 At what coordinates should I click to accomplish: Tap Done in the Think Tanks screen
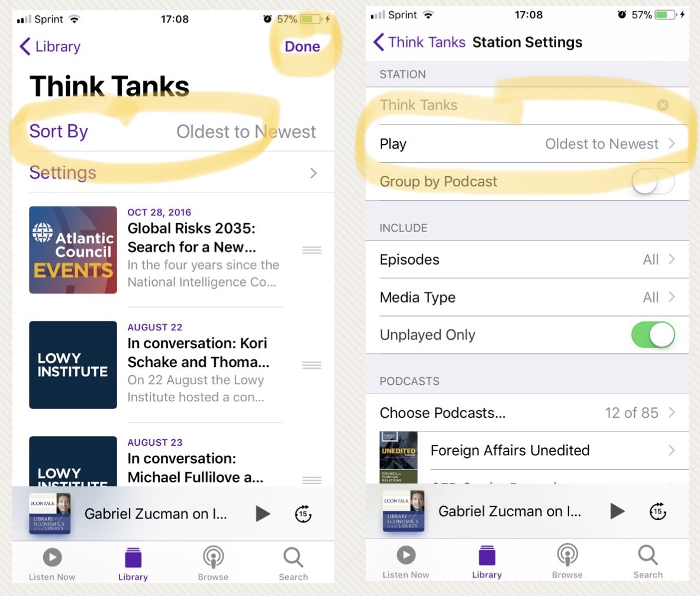tap(302, 46)
